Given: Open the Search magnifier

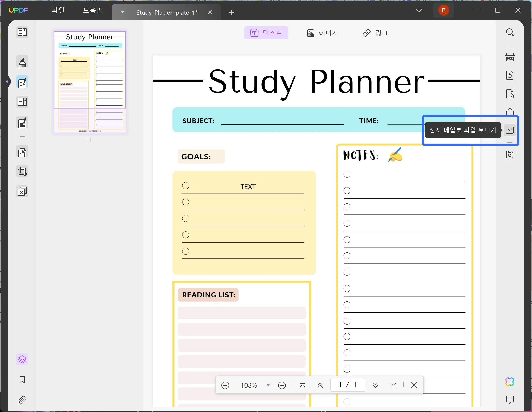Looking at the screenshot, I should tap(510, 32).
